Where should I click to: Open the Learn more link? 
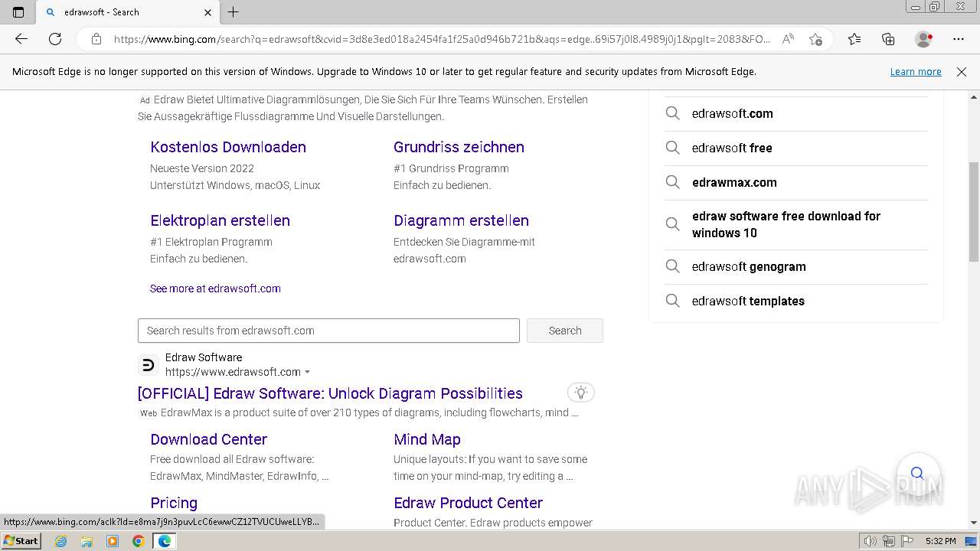pos(916,72)
